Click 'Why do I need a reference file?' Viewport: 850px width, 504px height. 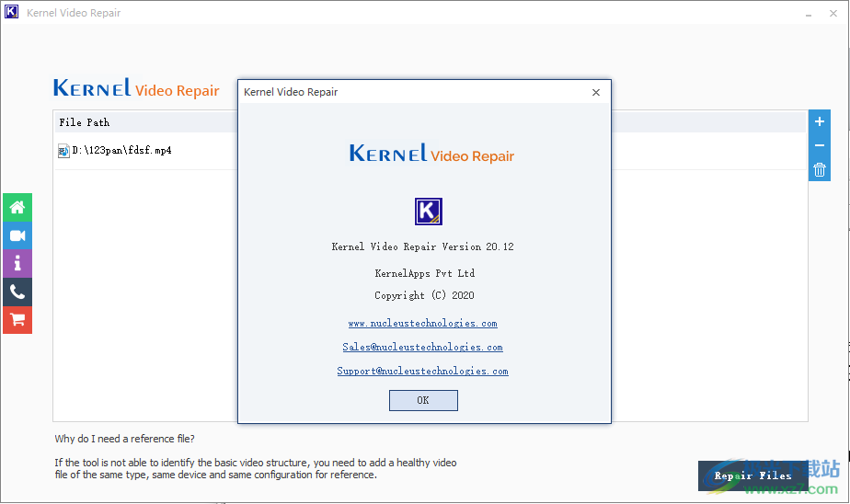pos(125,439)
